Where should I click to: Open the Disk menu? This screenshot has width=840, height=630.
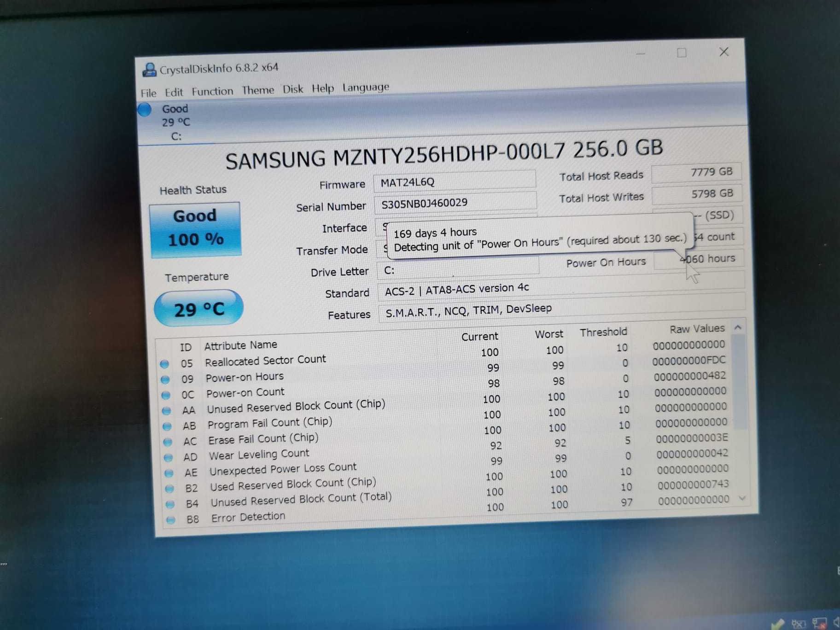pyautogui.click(x=293, y=89)
